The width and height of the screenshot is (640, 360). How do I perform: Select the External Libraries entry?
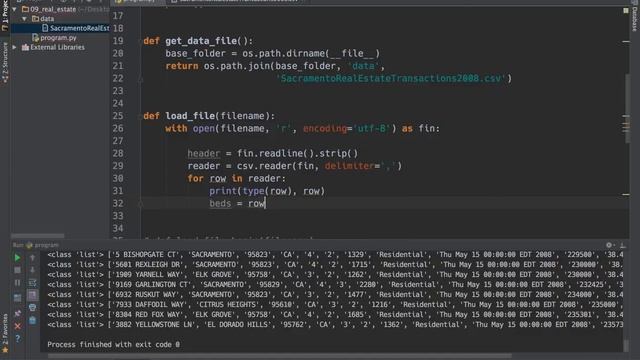tap(57, 47)
